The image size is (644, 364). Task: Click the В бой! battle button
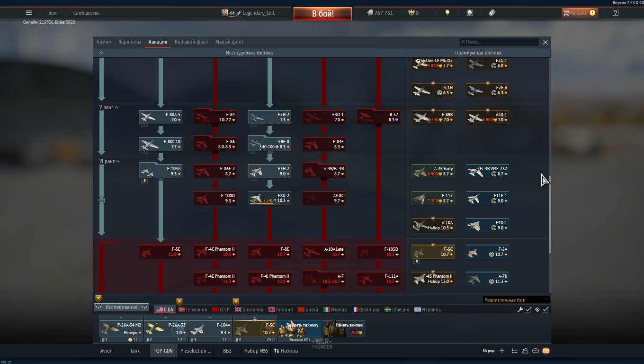pos(322,14)
